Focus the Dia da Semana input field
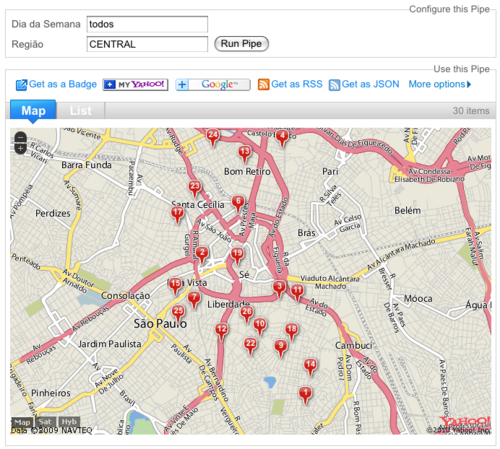Viewport: 500px width, 449px height. [x=147, y=24]
